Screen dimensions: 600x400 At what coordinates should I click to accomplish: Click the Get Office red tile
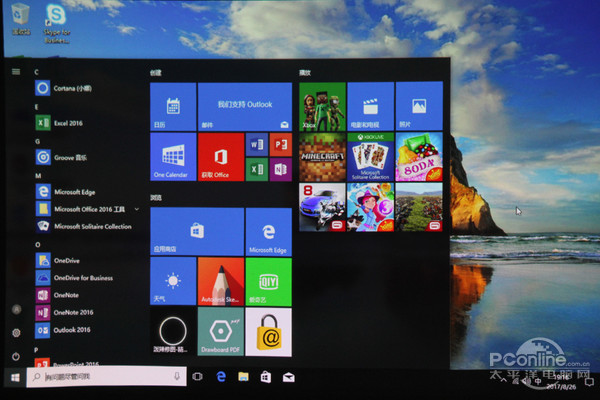pyautogui.click(x=221, y=158)
